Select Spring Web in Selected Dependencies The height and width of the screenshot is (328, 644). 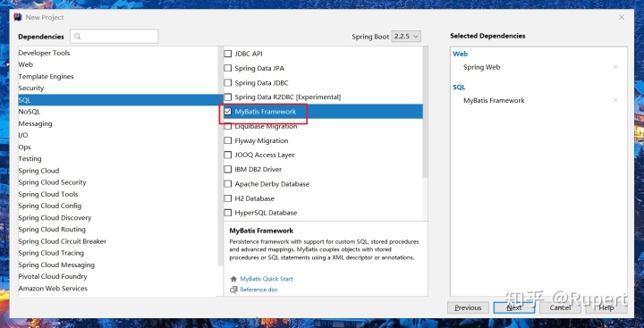pos(481,67)
